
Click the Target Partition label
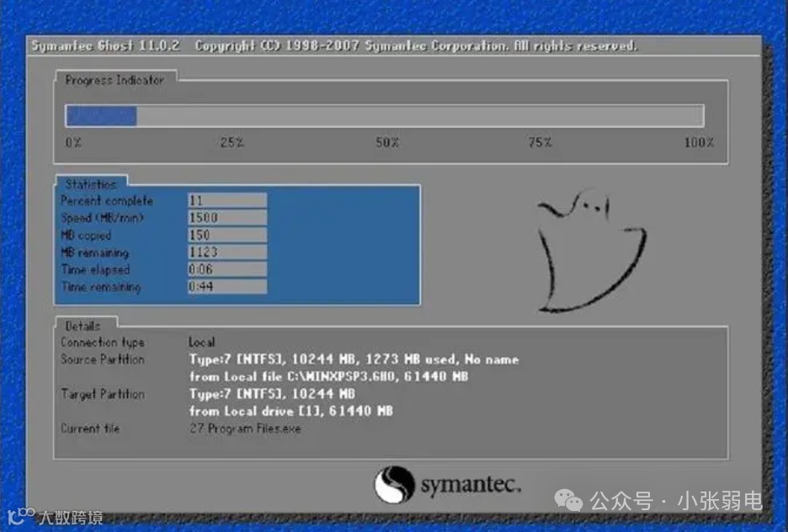pyautogui.click(x=103, y=394)
